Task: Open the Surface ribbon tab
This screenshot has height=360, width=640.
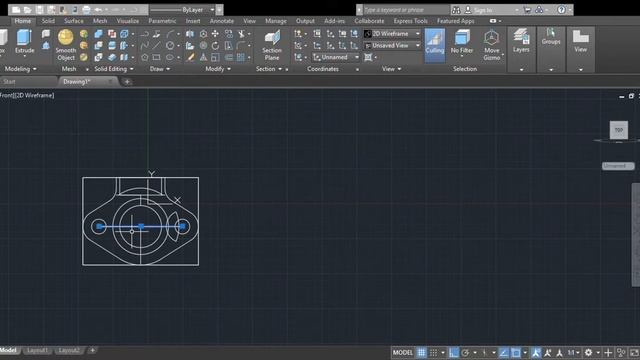Action: [73, 21]
